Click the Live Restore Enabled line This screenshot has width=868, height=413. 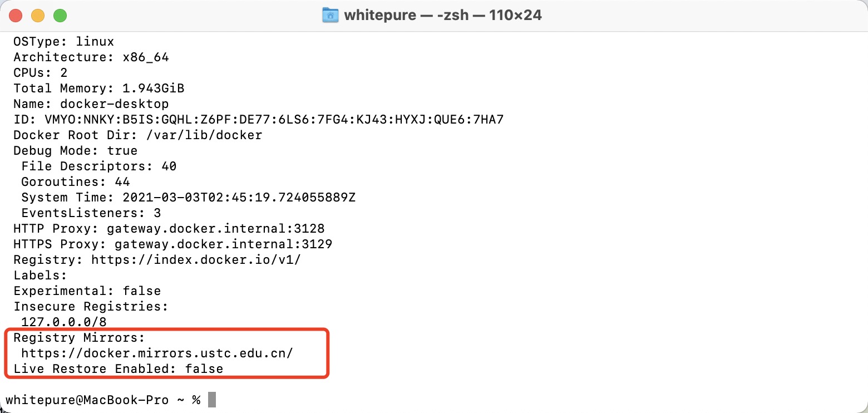click(118, 368)
